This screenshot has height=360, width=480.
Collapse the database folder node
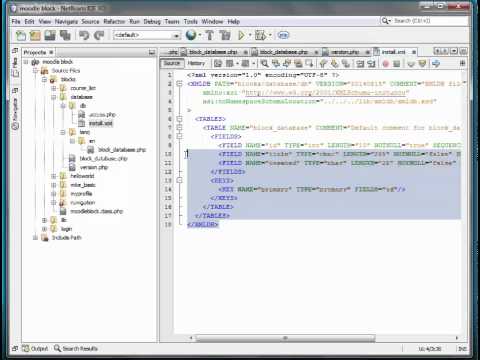coord(54,97)
